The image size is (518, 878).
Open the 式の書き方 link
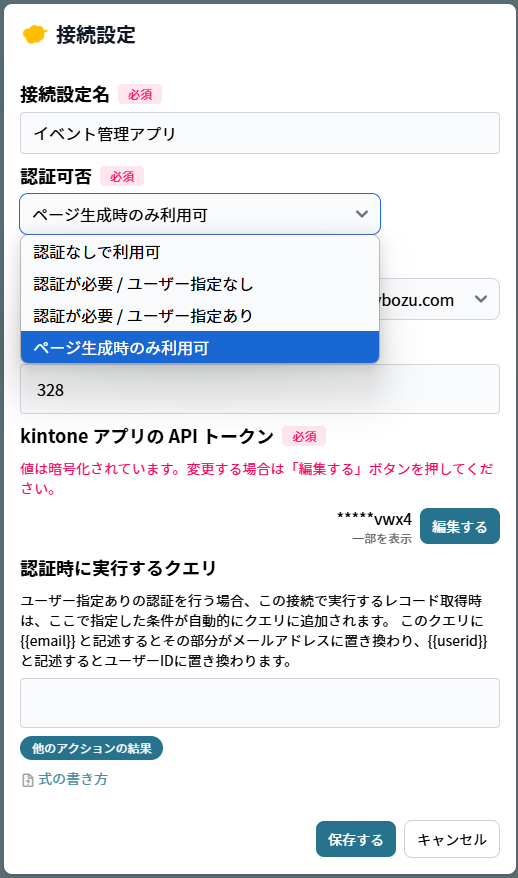pos(73,779)
